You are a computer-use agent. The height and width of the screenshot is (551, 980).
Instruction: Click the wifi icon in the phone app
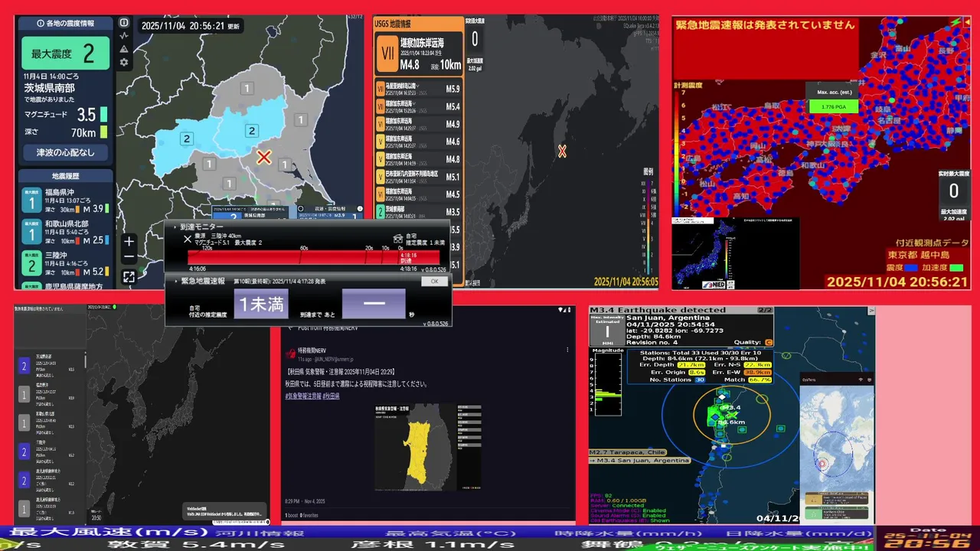tap(861, 380)
